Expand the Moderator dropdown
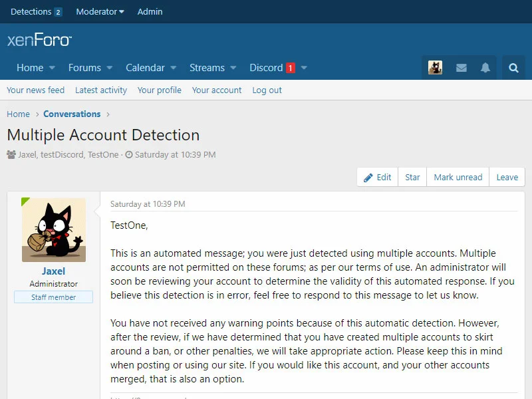This screenshot has height=399, width=532. [x=100, y=11]
